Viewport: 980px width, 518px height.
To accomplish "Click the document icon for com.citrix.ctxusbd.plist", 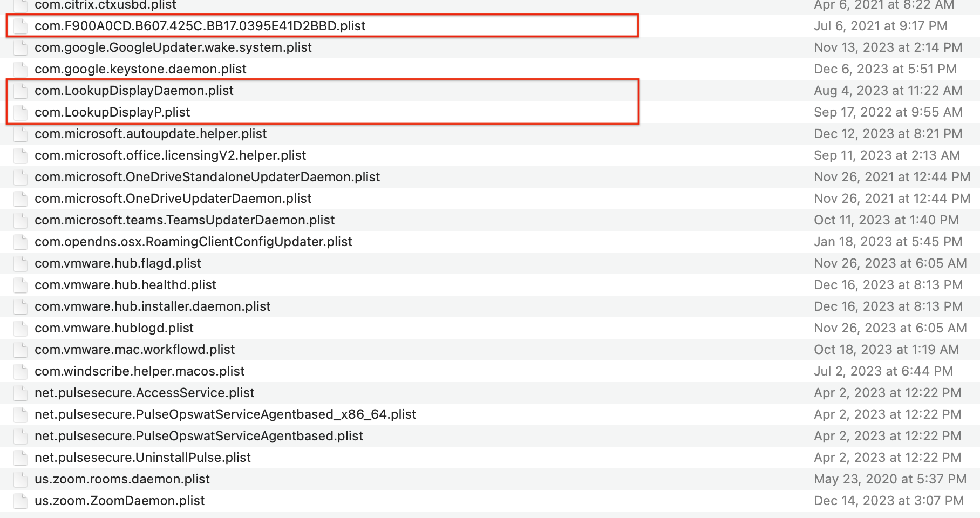I will 20,5.
